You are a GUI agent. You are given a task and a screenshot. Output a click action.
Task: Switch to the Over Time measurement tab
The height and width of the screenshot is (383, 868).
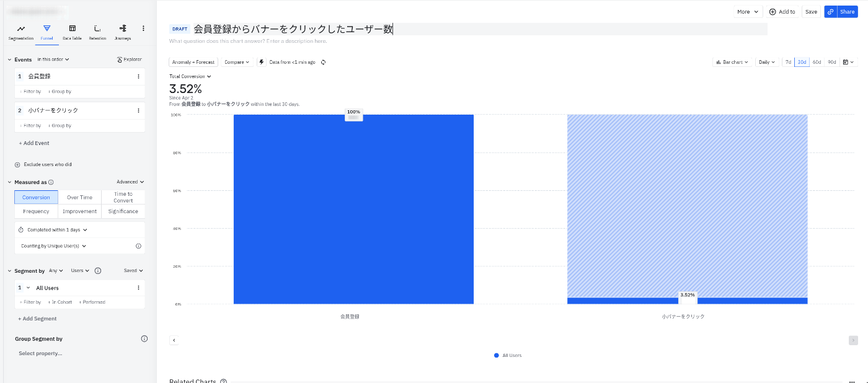tap(79, 197)
